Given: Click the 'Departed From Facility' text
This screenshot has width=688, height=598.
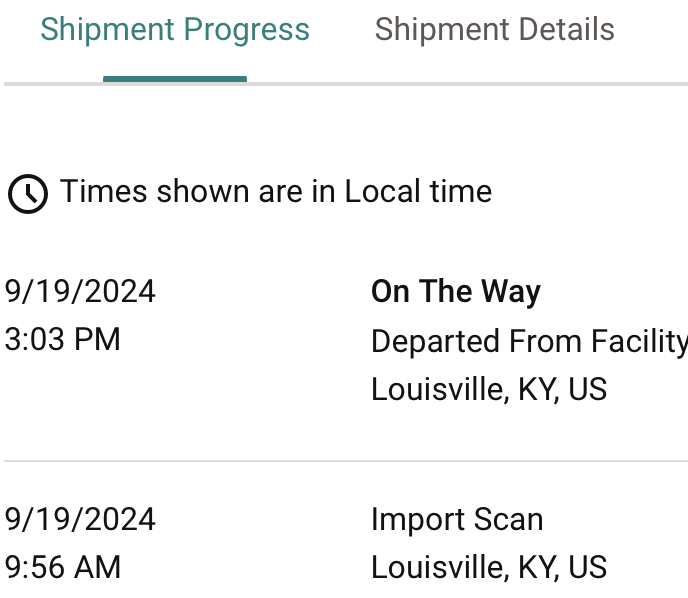Looking at the screenshot, I should pyautogui.click(x=528, y=341).
